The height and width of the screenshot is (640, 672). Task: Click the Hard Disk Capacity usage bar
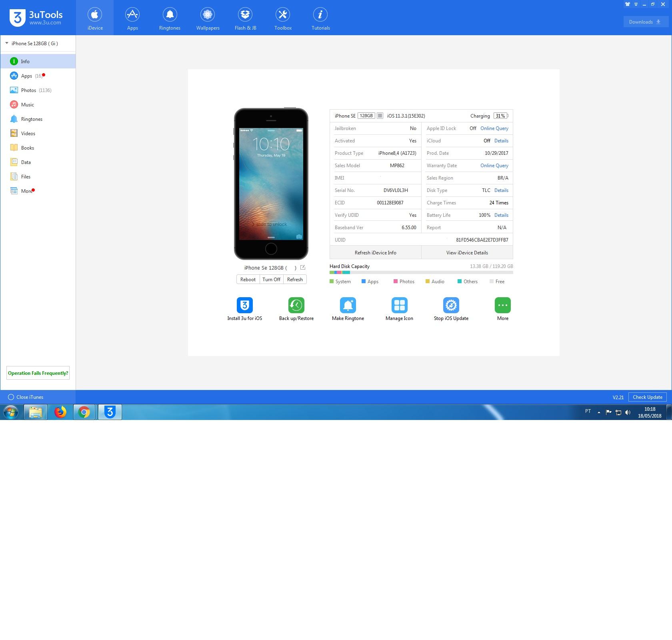tap(421, 272)
